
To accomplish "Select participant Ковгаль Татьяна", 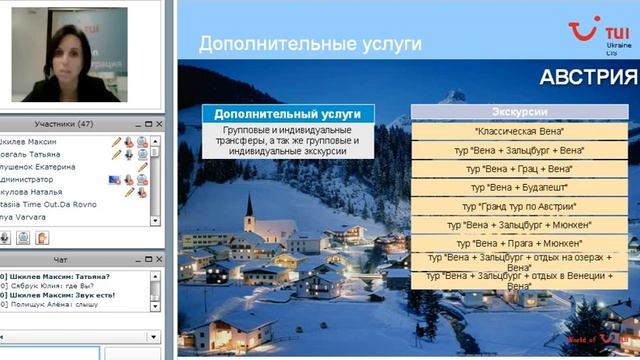I will tap(30, 155).
